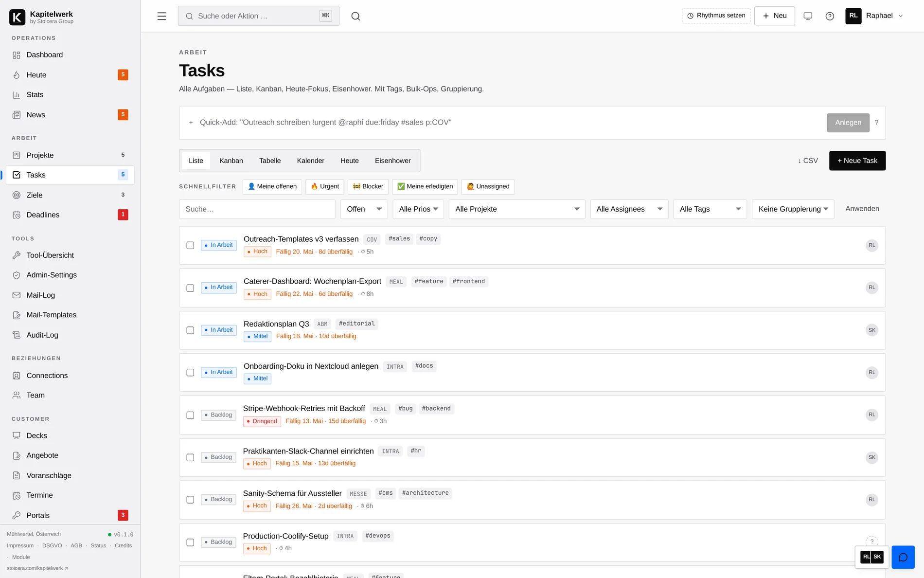Image resolution: width=924 pixels, height=578 pixels.
Task: Toggle the Meine offen quick filter
Action: tap(272, 187)
